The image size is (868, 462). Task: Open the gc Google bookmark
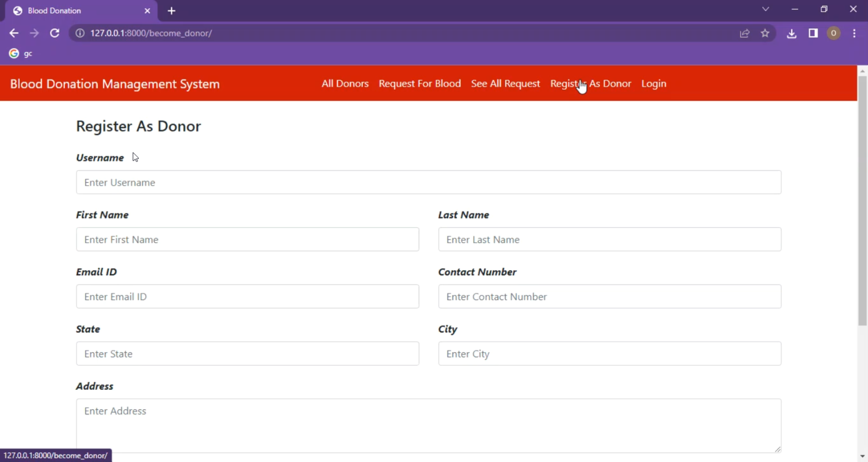click(x=21, y=54)
